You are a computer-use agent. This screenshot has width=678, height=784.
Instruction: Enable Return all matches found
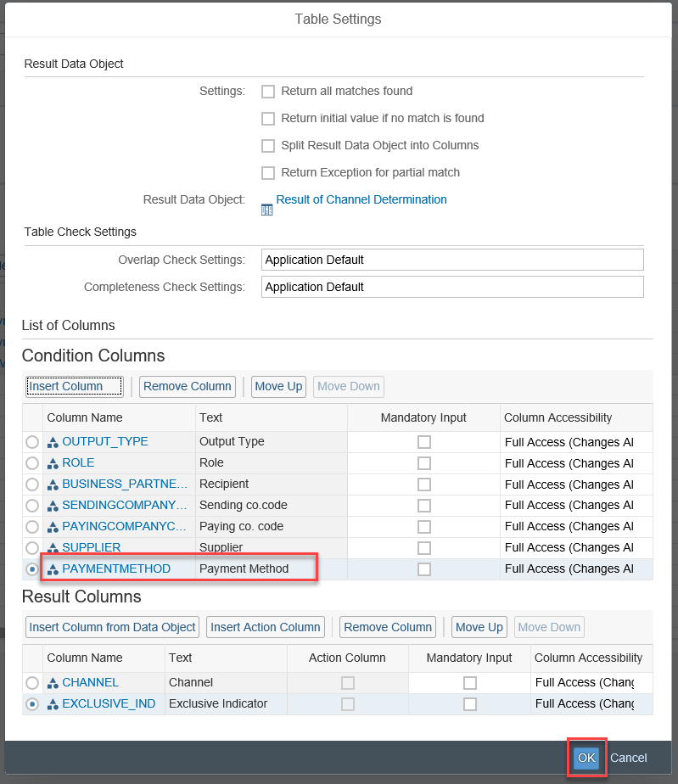tap(268, 92)
